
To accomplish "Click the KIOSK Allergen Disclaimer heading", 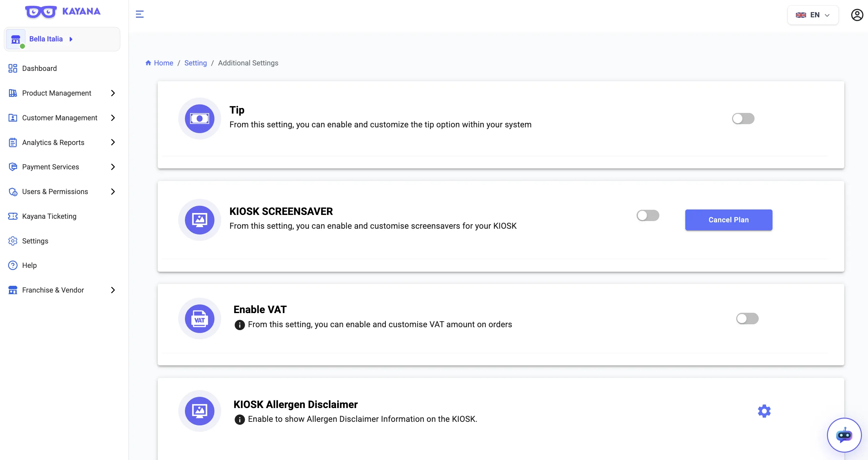I will [296, 405].
